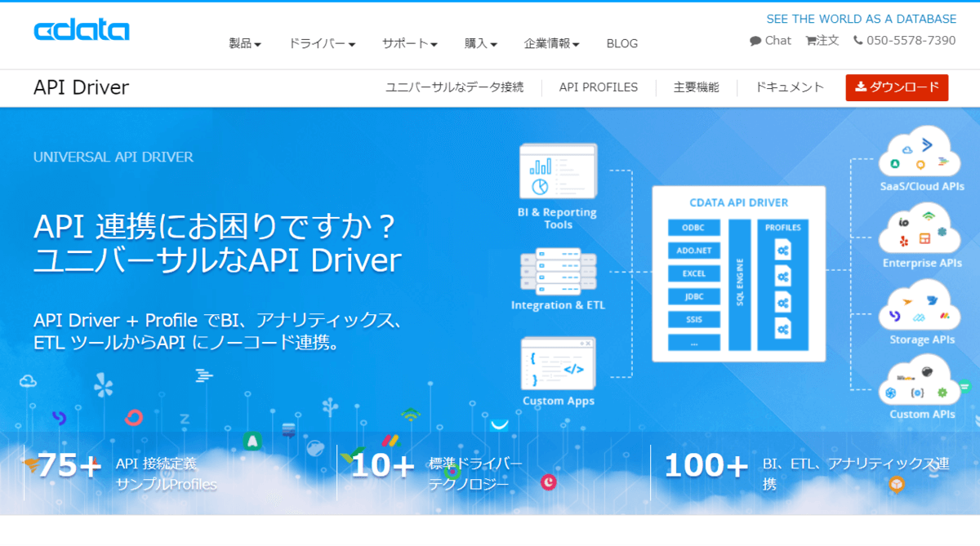Click the API Driver page title
980x546 pixels.
(x=82, y=88)
